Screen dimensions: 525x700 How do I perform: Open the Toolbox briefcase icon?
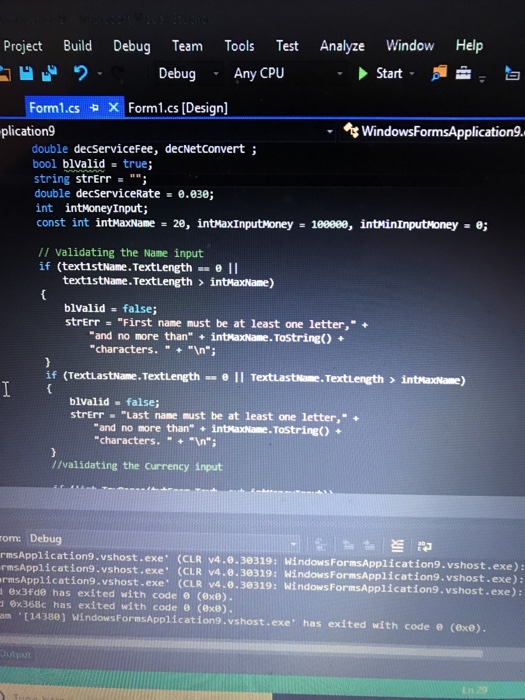point(463,72)
